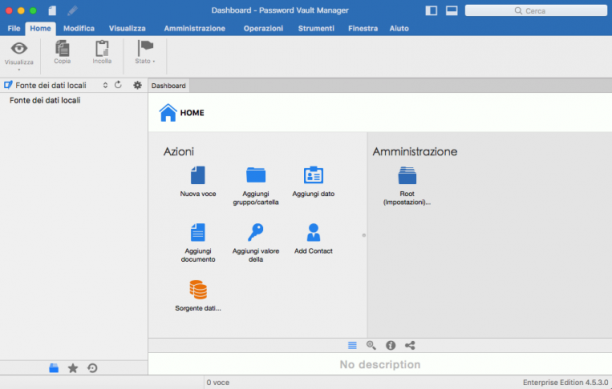Show favorites with the star icon
The height and width of the screenshot is (389, 612).
pos(73,368)
